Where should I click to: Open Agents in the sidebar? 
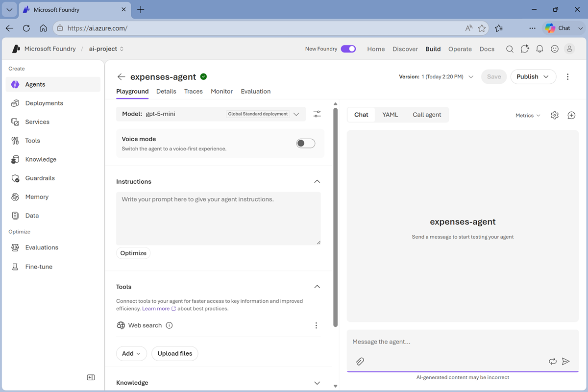(x=53, y=84)
